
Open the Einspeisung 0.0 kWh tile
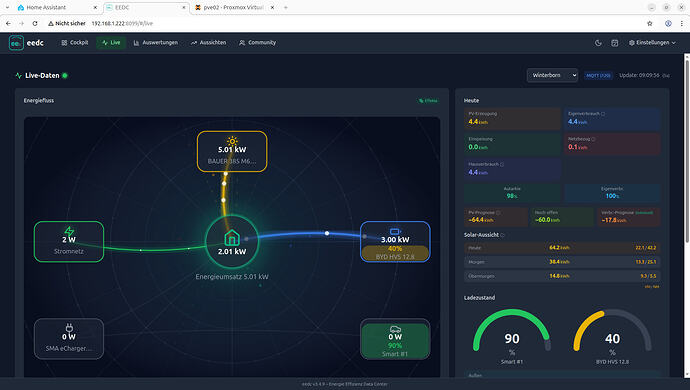512,143
